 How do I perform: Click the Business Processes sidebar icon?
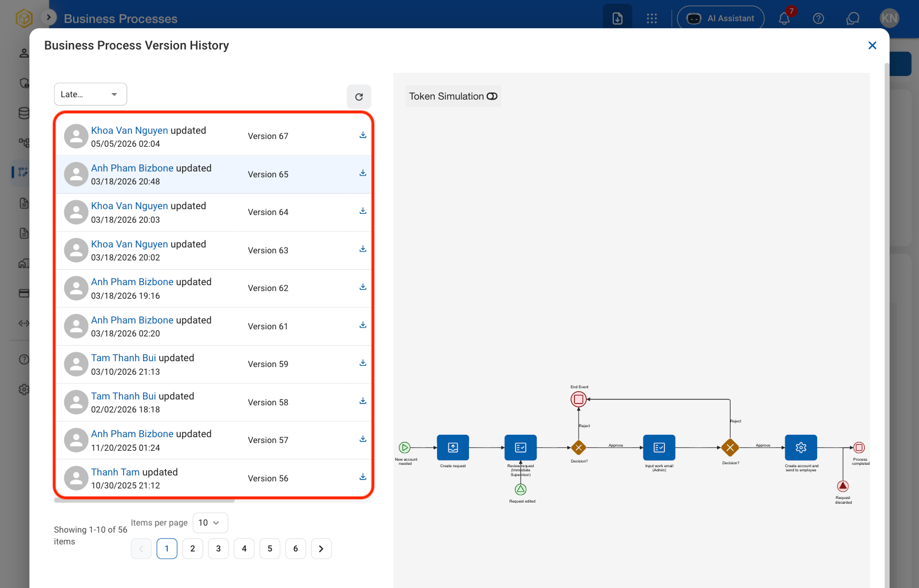tap(23, 172)
